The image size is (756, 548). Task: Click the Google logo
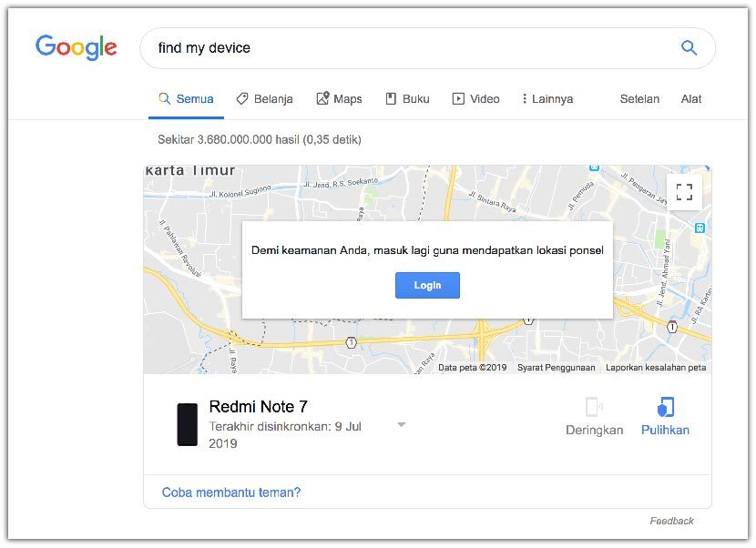pyautogui.click(x=77, y=47)
